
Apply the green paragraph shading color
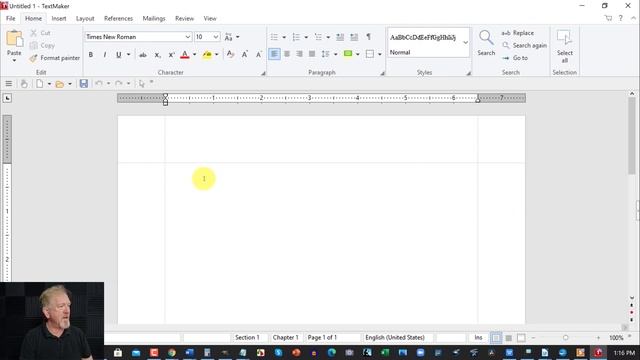(x=348, y=54)
